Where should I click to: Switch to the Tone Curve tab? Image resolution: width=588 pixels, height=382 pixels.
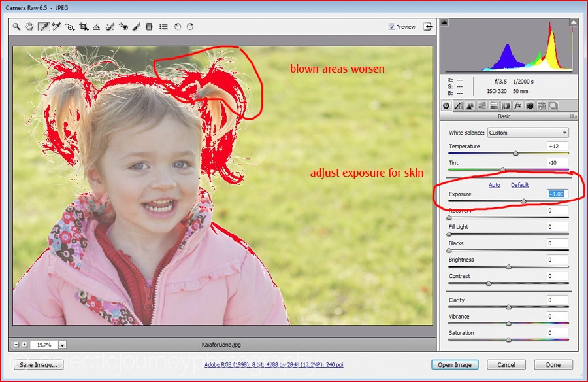(x=458, y=105)
